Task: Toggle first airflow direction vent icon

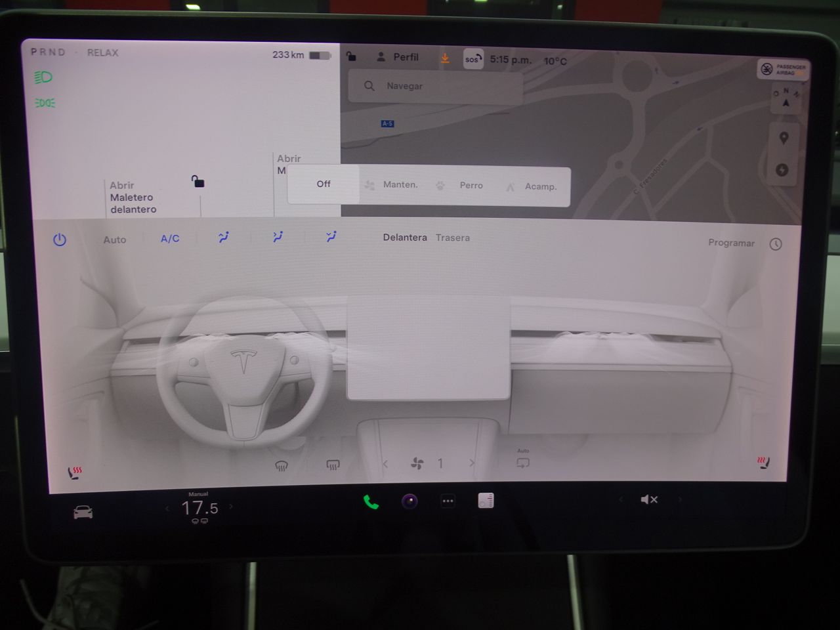Action: (224, 237)
